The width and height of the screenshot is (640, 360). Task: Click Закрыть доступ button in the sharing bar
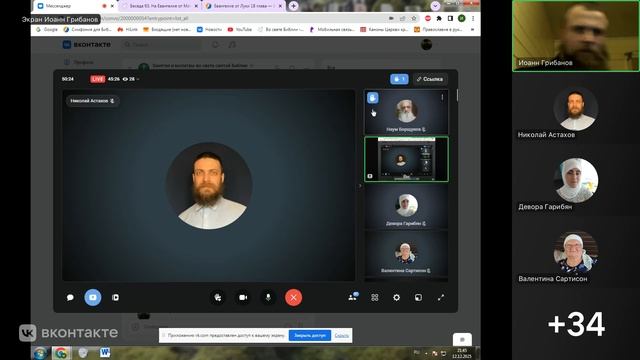[309, 336]
